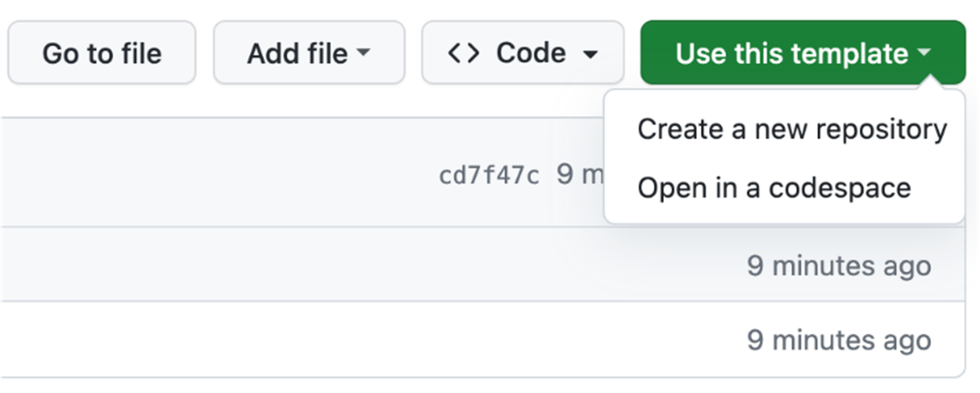Click the bottom row's 9 minutes ago timestamp

tap(839, 340)
